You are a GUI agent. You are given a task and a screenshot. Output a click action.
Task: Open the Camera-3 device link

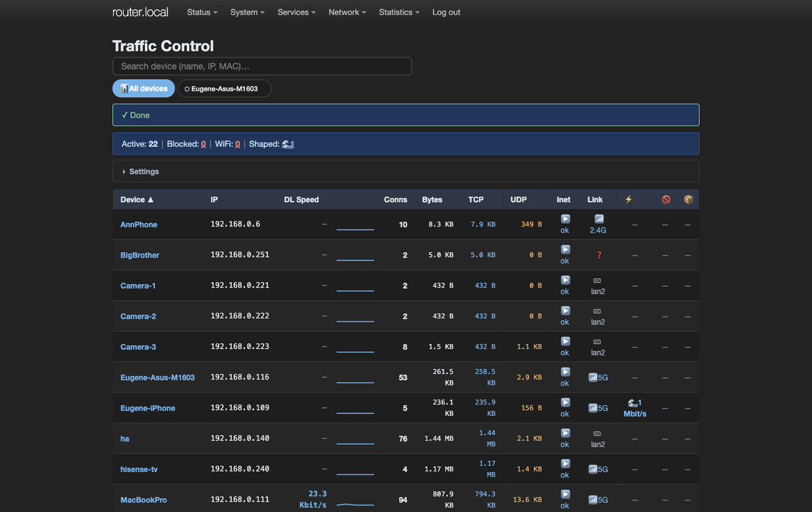click(x=138, y=347)
